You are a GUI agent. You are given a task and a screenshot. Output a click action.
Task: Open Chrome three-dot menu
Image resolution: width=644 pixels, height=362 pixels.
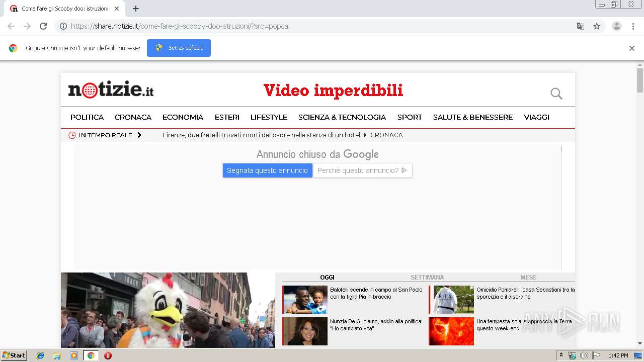633,26
